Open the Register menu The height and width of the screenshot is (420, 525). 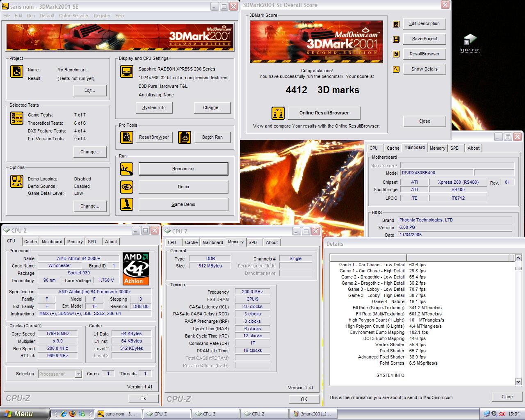coord(102,16)
